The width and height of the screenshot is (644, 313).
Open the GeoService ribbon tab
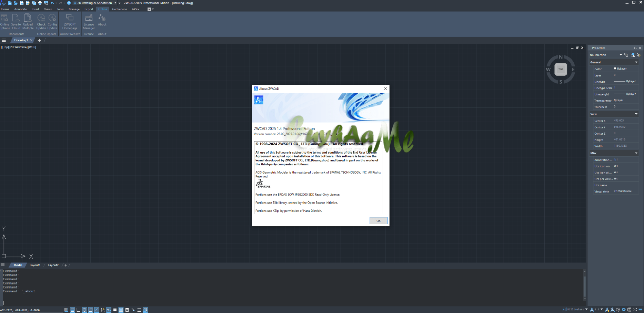point(119,9)
